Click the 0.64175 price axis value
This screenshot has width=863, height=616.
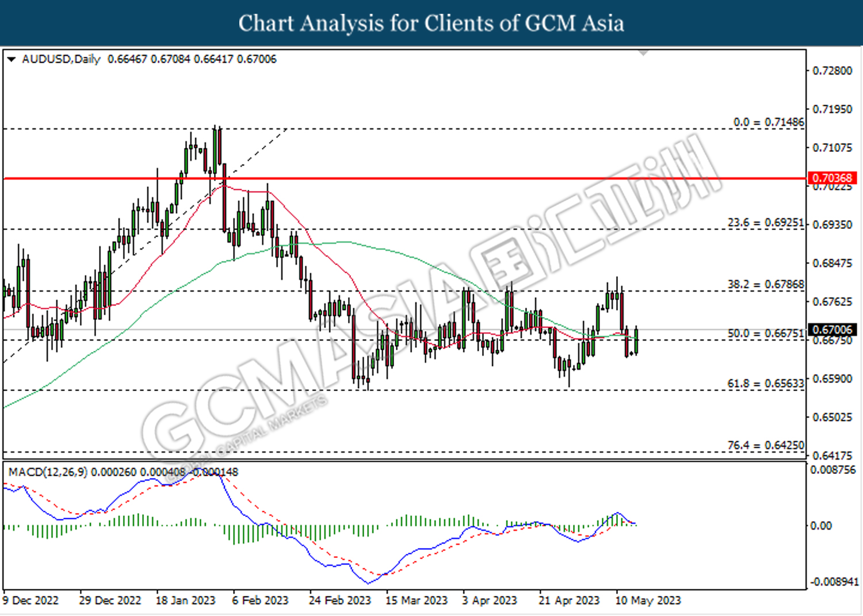point(832,456)
